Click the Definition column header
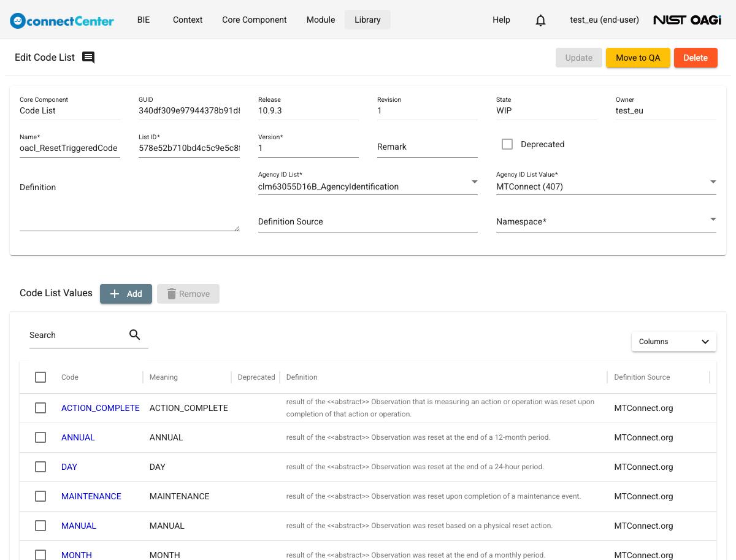 tap(302, 377)
